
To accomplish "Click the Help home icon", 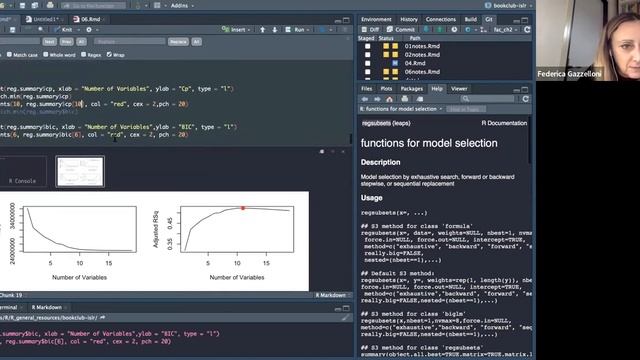I will tap(389, 99).
